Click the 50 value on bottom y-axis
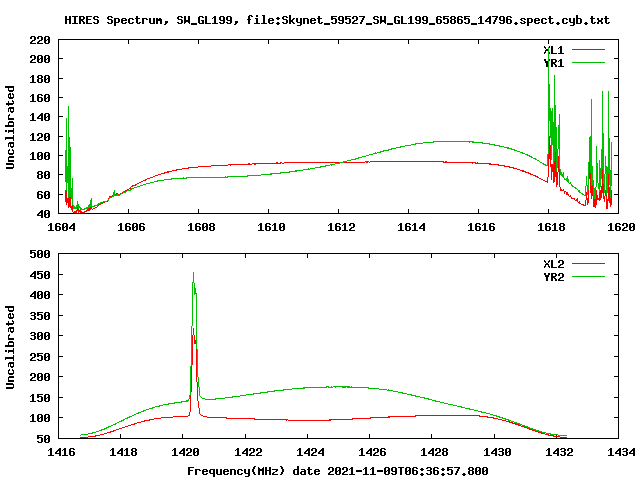 click(x=43, y=439)
